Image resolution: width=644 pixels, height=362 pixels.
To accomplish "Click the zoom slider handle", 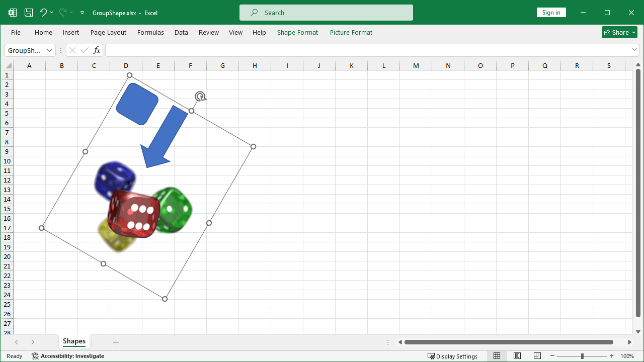I will click(x=582, y=356).
